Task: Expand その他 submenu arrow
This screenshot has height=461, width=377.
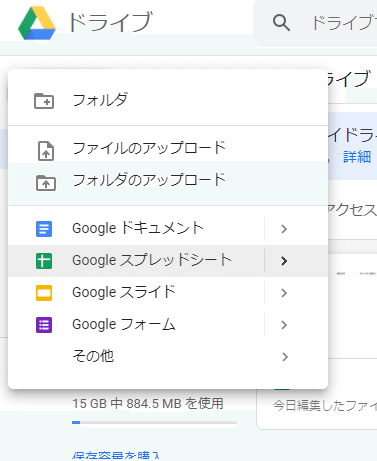Action: tap(284, 357)
